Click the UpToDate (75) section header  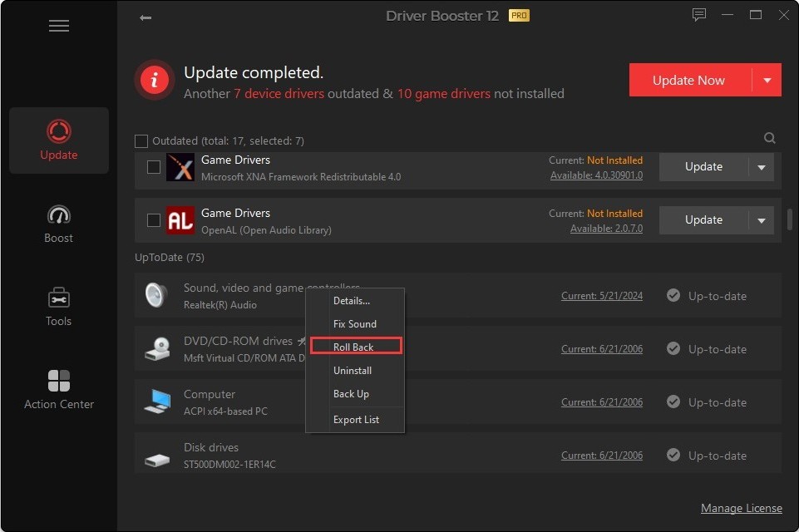coord(169,258)
